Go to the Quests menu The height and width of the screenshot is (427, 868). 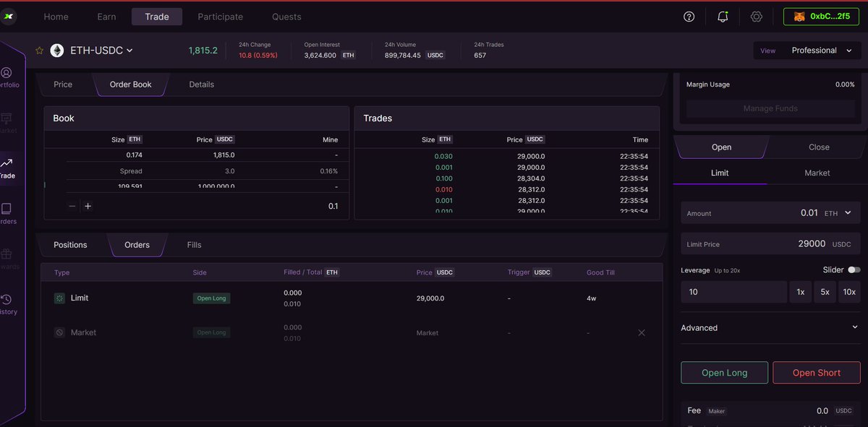pos(286,17)
